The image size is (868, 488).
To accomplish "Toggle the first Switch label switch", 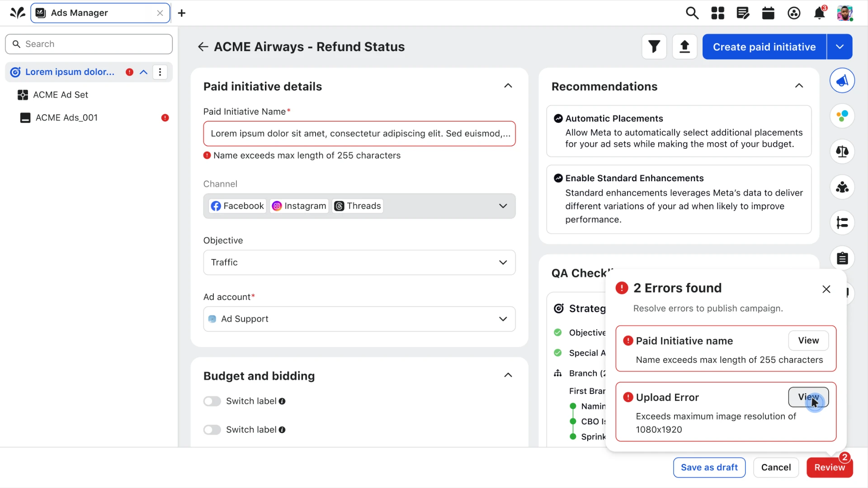I will pyautogui.click(x=212, y=401).
